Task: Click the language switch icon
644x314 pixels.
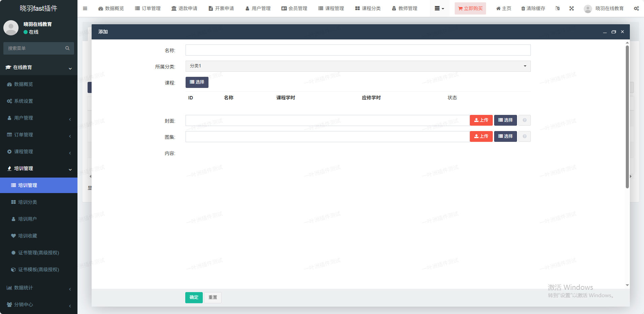Action: (x=557, y=8)
